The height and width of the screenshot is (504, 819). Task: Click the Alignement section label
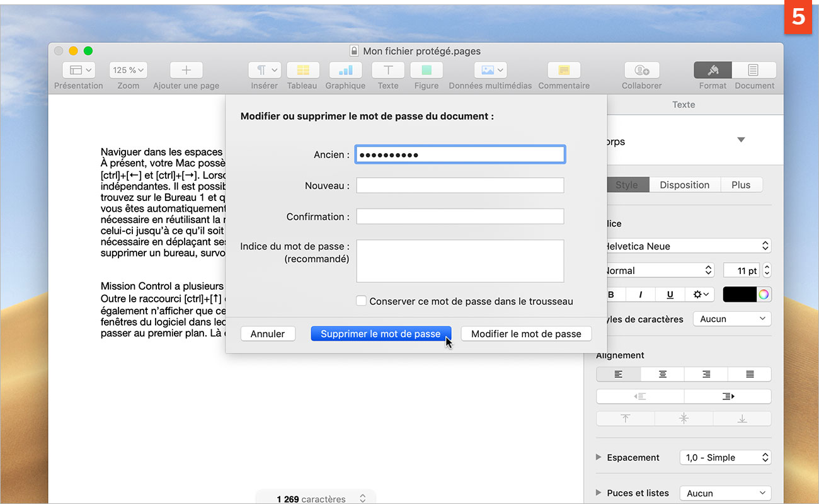click(x=621, y=355)
